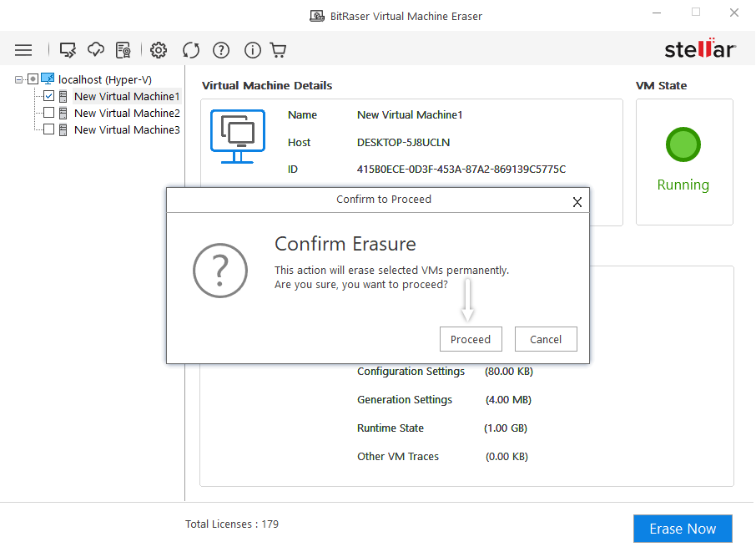Click the large virtual machine monitor icon

pos(238,137)
